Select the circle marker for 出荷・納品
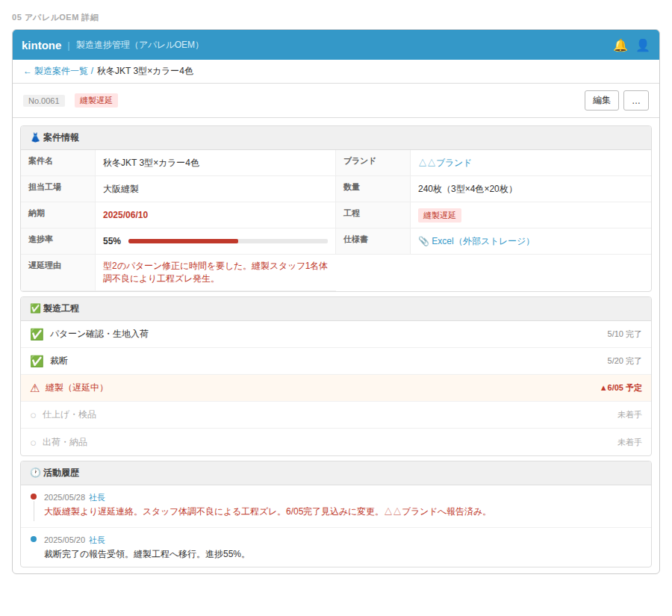Screen dimensions: 672x616 pyautogui.click(x=33, y=443)
